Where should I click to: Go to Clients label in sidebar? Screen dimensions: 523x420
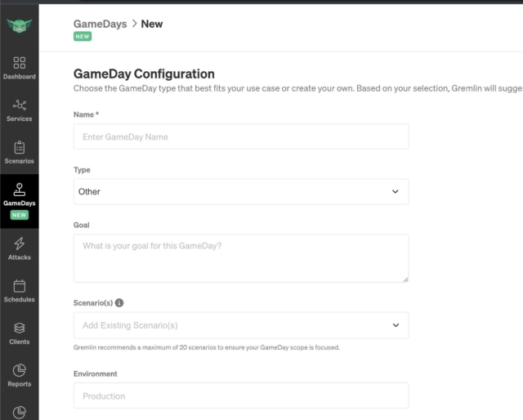[x=20, y=342]
